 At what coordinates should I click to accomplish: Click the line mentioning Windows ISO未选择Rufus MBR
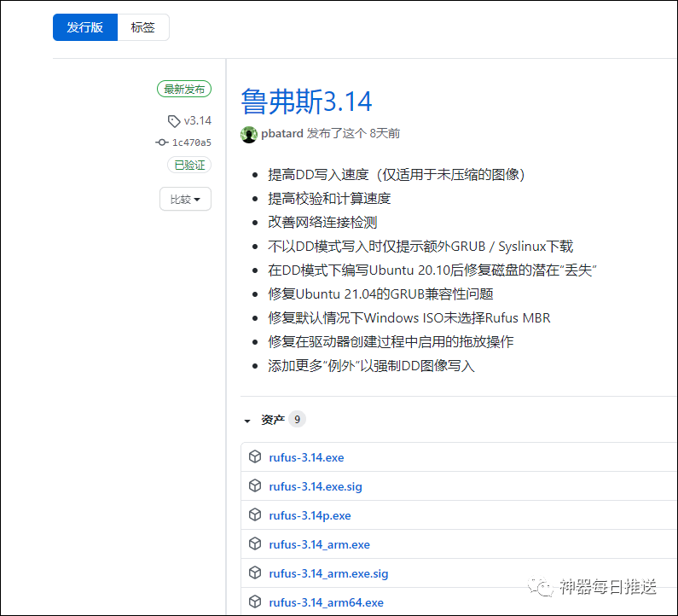tap(409, 318)
